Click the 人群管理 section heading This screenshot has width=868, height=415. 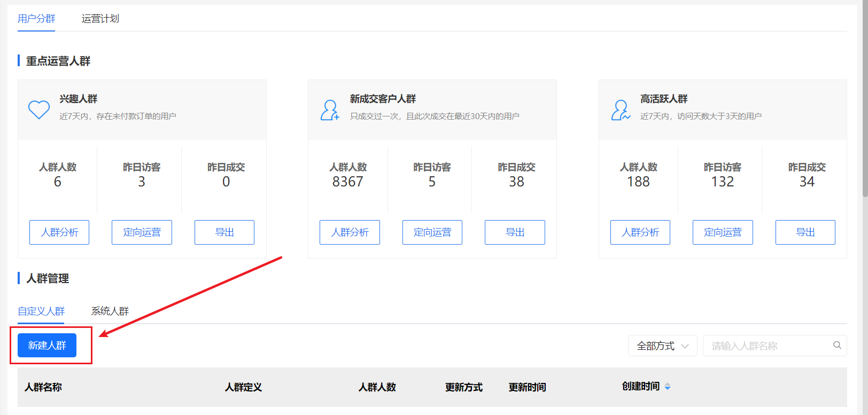[48, 278]
